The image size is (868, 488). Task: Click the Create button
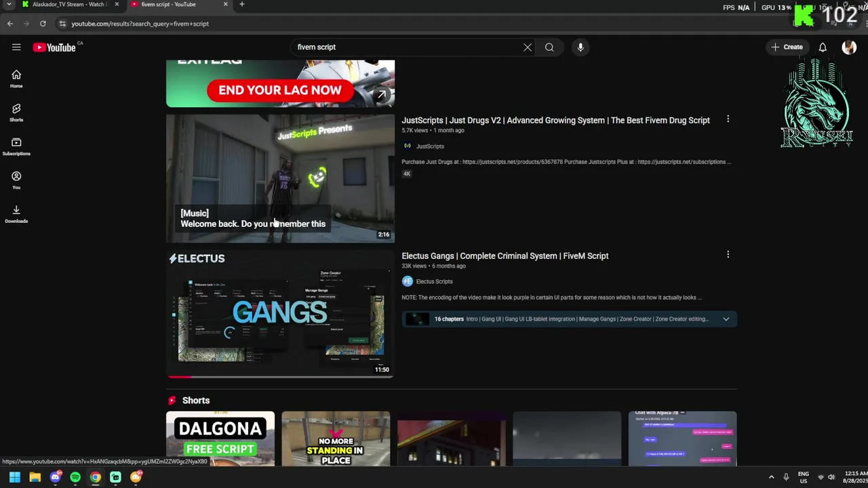[787, 47]
